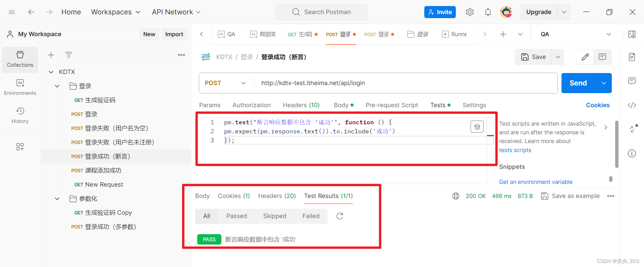This screenshot has width=644, height=267.
Task: Open the API Network dropdown
Action: (176, 12)
